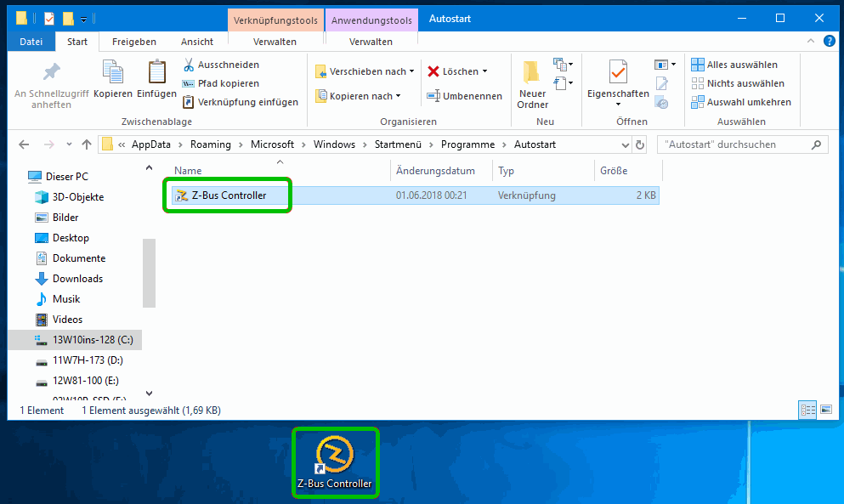Switch to the Ansicht ribbon tab
The width and height of the screenshot is (844, 504).
coord(196,42)
